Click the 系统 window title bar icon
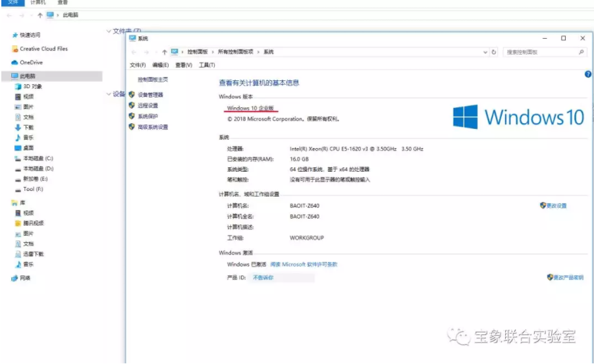Viewport: 594px width, 364px height. pyautogui.click(x=132, y=38)
